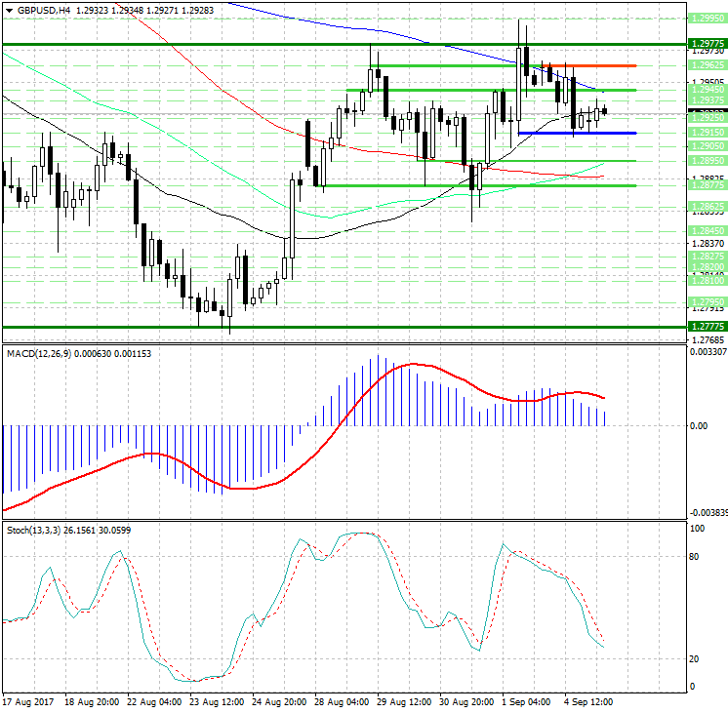Click the 1.29950 price level tag

click(706, 19)
